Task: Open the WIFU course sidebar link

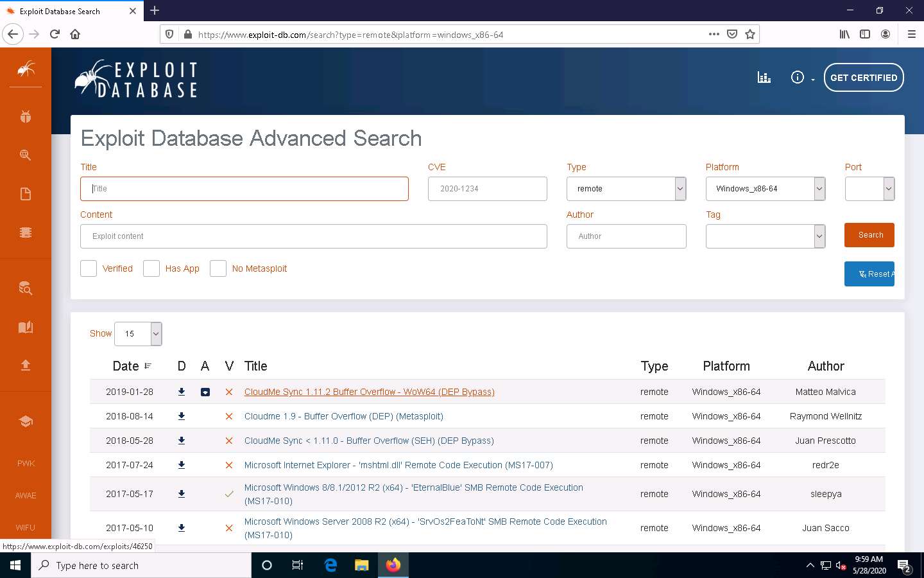Action: [x=26, y=528]
